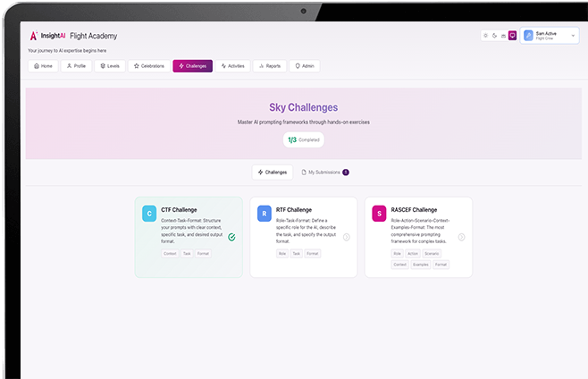Switch to dark theme moon icon

(x=494, y=36)
